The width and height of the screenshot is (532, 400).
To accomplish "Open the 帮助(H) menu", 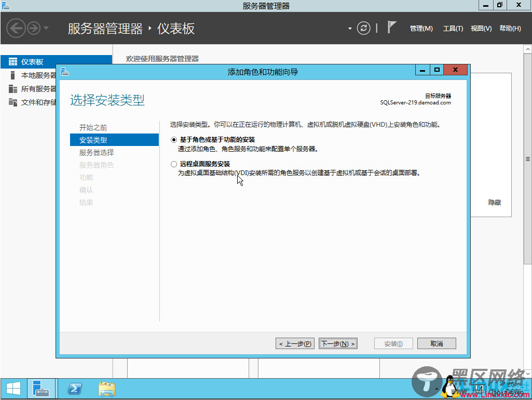I will 510,29.
